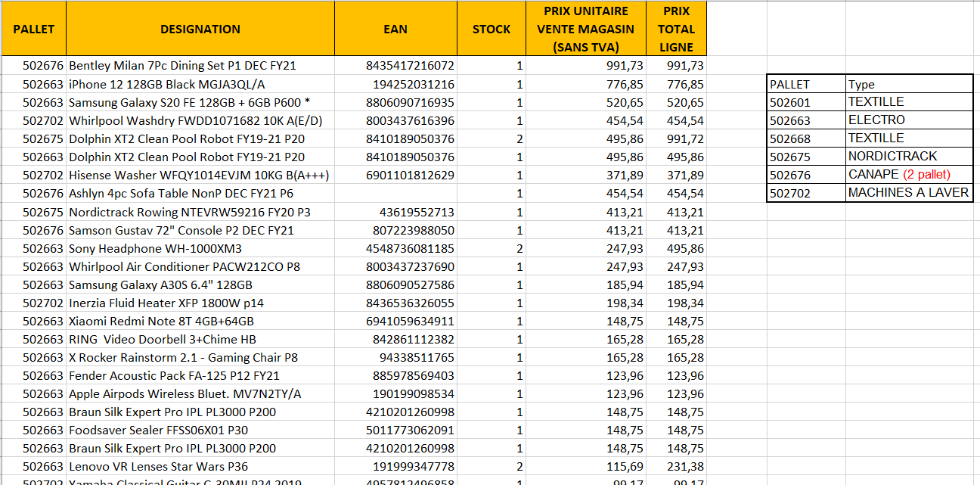Click the EAN column header
The height and width of the screenshot is (485, 980).
tap(395, 29)
